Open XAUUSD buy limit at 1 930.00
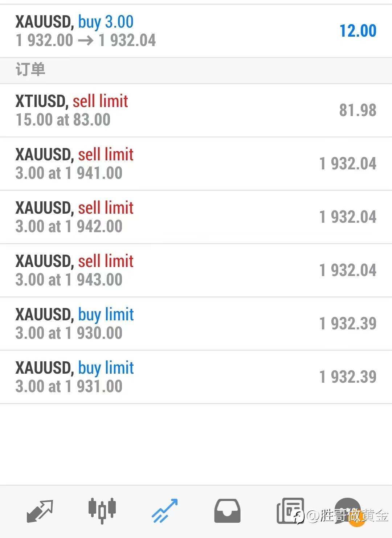 (196, 324)
